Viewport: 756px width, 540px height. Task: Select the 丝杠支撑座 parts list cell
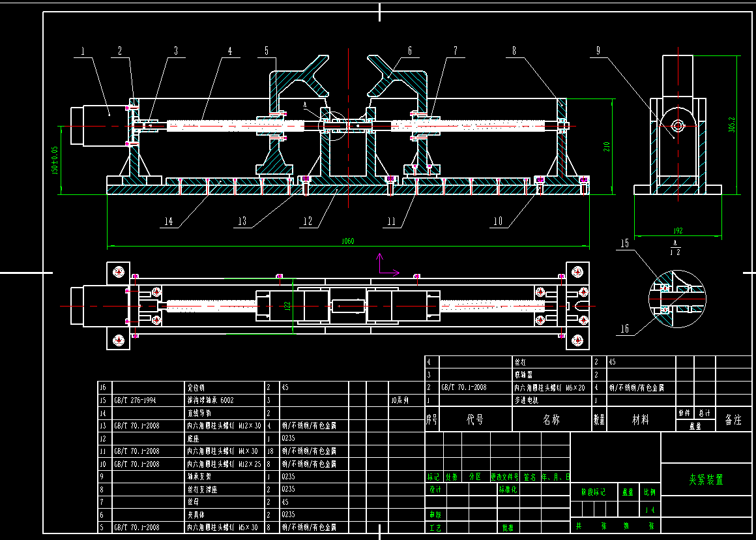point(225,489)
